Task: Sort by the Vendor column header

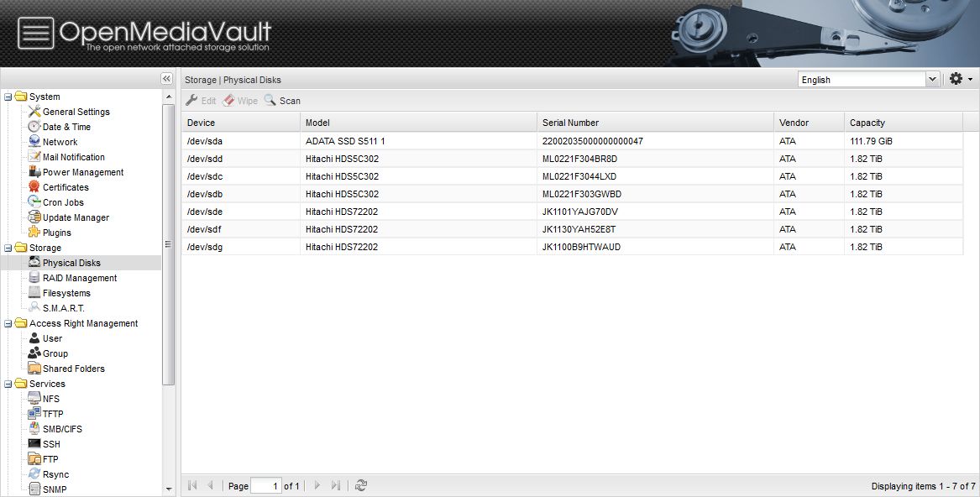Action: pyautogui.click(x=809, y=123)
